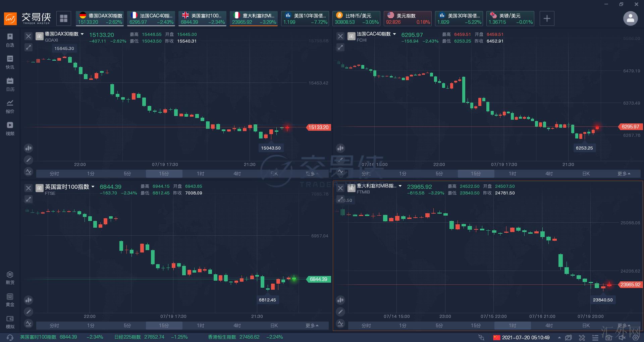Open the 模拟 simulation section
The height and width of the screenshot is (342, 644).
[10, 322]
